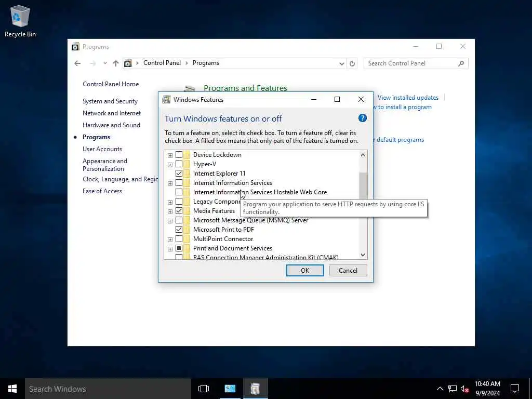The image size is (532, 399).
Task: Click the features list scroll-up arrow
Action: point(363,155)
